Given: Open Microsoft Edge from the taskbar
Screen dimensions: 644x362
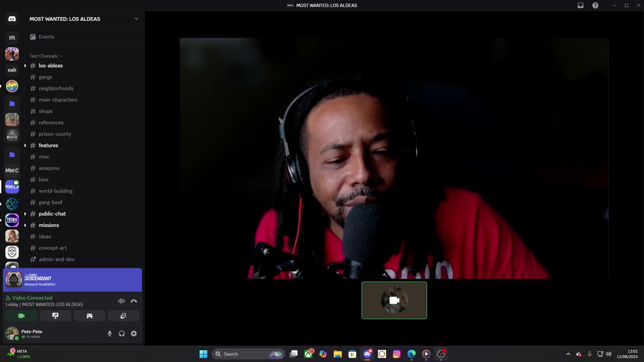Looking at the screenshot, I should (x=412, y=354).
